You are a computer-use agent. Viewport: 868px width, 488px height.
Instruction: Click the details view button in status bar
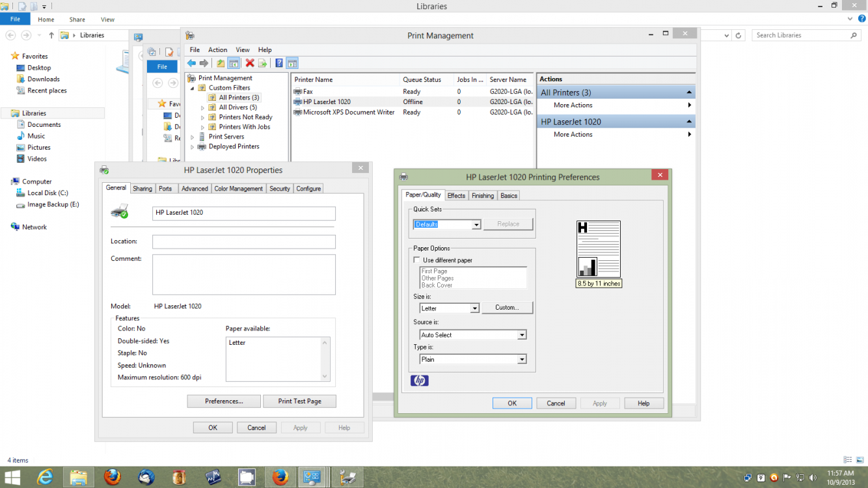point(848,460)
